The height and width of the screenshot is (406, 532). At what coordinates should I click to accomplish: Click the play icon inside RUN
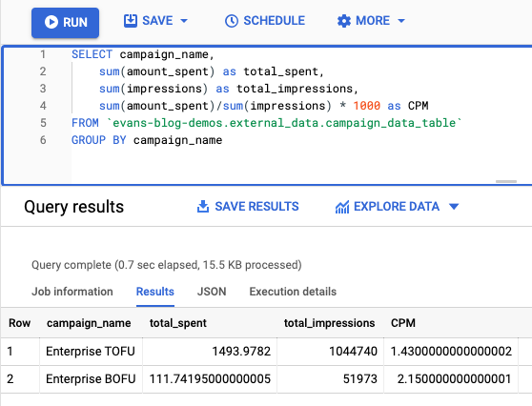[51, 22]
